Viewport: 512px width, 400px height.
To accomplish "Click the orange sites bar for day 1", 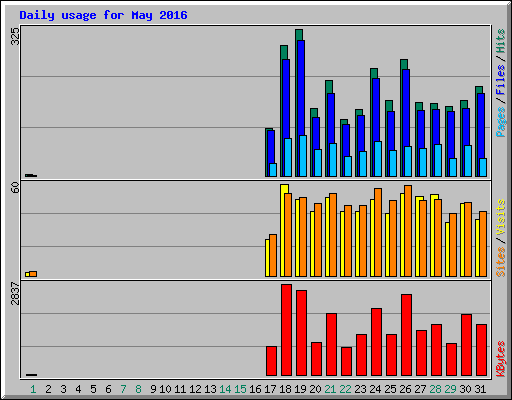I will (33, 274).
